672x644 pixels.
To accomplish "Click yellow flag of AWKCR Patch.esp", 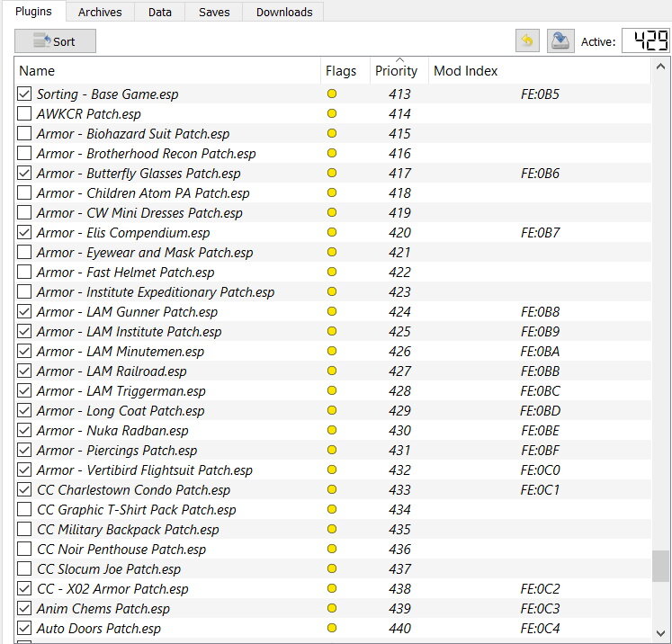I will click(332, 113).
